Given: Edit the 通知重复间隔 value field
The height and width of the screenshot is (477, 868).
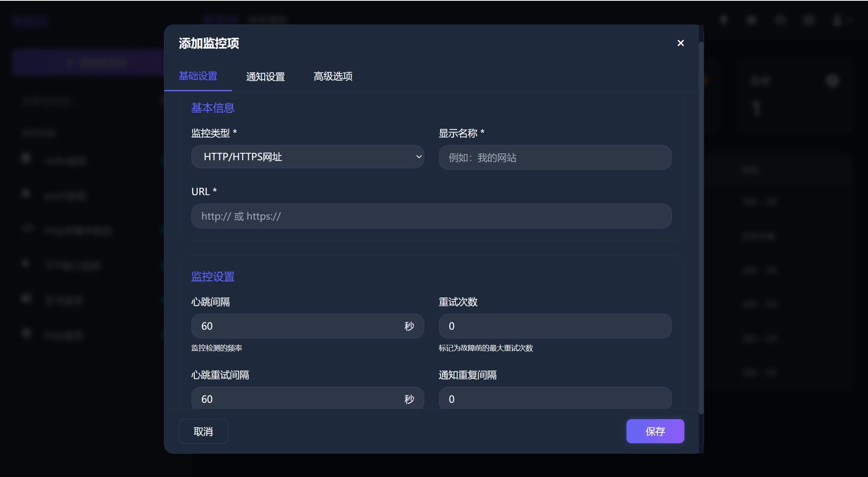Looking at the screenshot, I should (x=555, y=398).
